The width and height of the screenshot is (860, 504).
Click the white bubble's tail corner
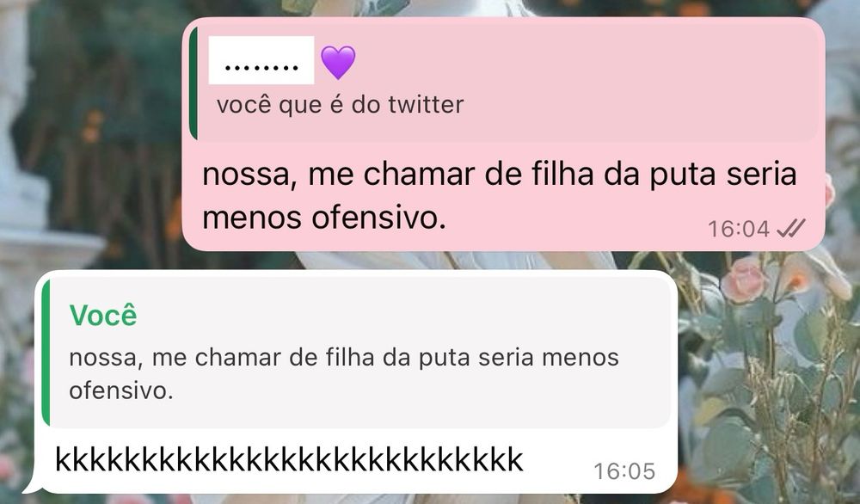click(32, 483)
